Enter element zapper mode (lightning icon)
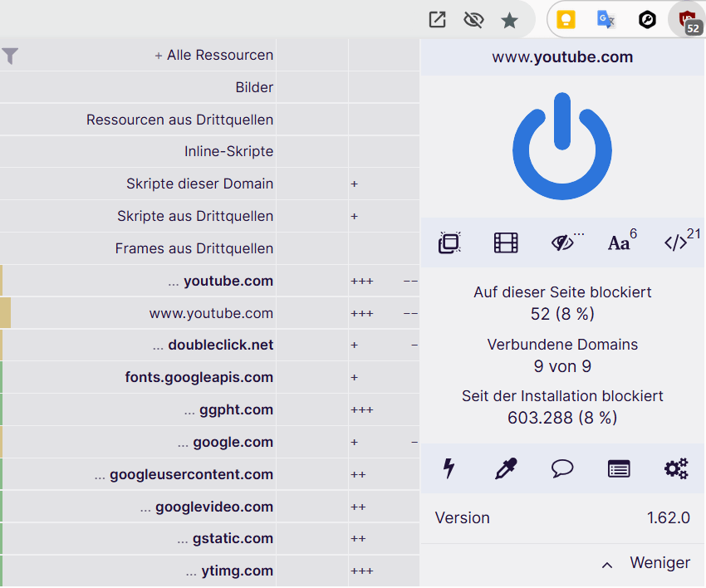Viewport: 706px width, 588px height. [x=449, y=469]
